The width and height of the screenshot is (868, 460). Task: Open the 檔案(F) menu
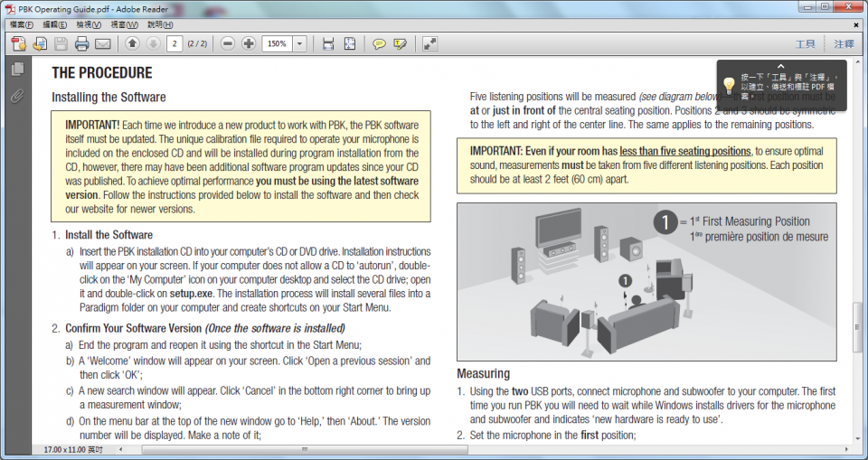pos(22,24)
